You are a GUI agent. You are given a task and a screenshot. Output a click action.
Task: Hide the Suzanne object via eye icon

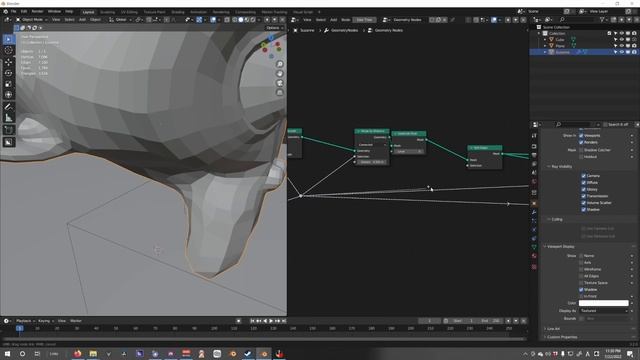coord(622,52)
